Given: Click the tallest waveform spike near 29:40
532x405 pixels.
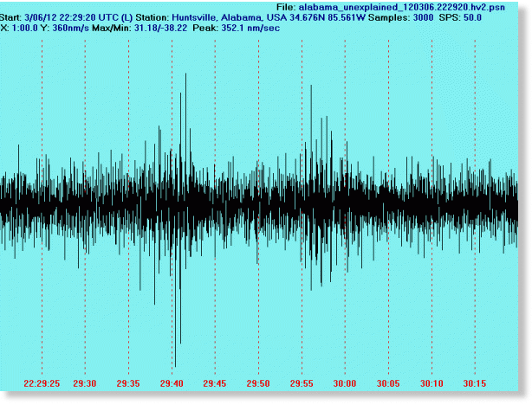Looking at the screenshot, I should (185, 136).
